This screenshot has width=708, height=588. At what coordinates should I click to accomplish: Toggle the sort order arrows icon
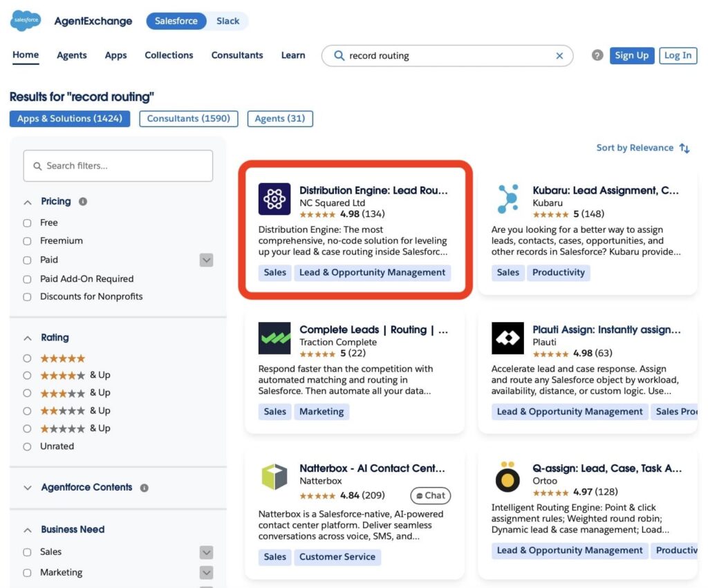(x=684, y=148)
